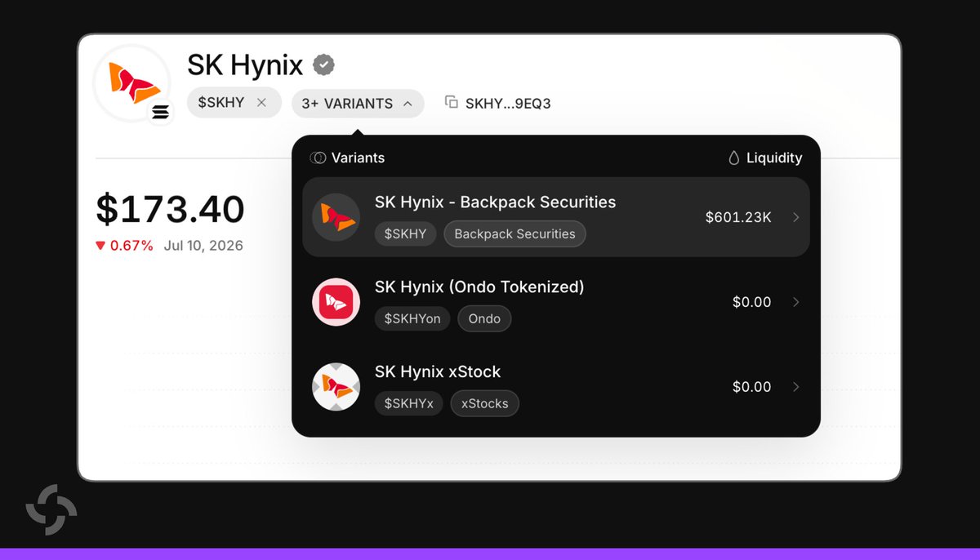980x560 pixels.
Task: Click the SK Hynix logo avatar in header
Action: pos(131,83)
